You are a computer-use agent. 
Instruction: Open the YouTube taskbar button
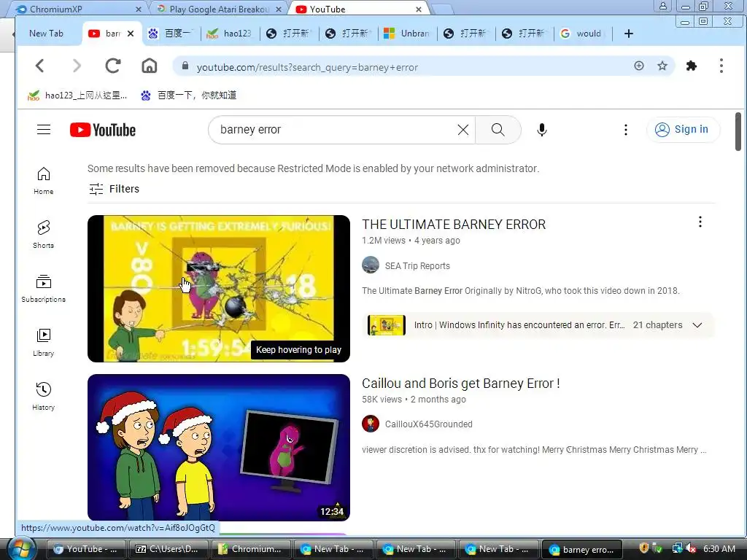[x=86, y=549]
